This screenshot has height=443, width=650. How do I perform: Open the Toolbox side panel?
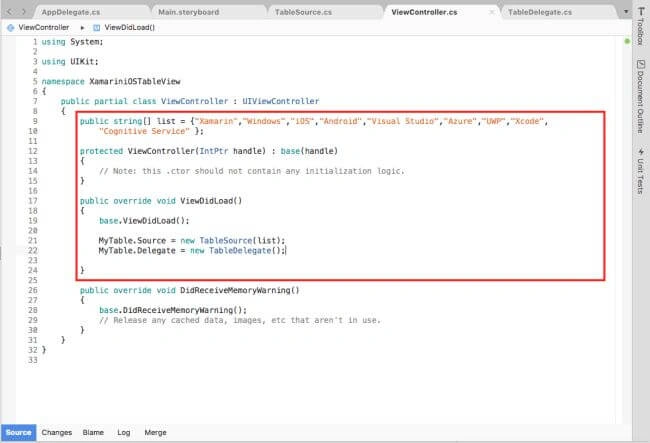[x=640, y=26]
